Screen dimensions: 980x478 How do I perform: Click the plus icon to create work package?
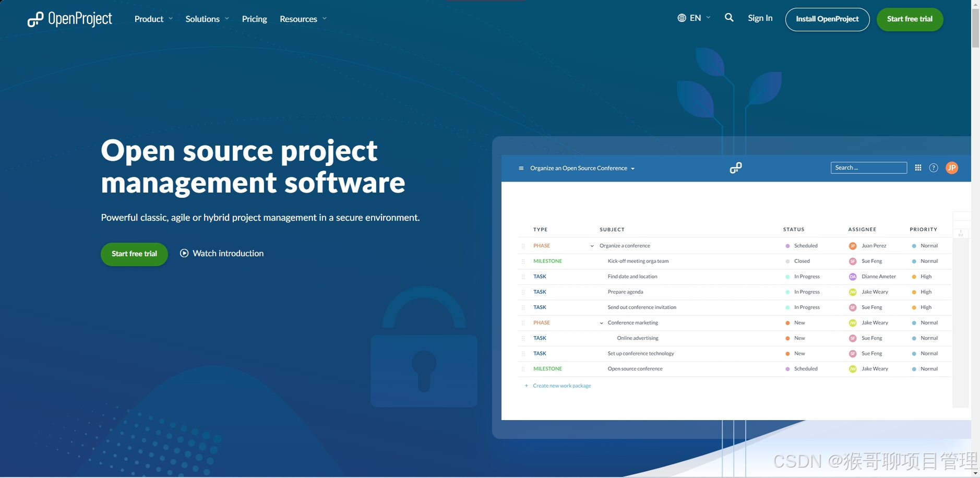(526, 386)
